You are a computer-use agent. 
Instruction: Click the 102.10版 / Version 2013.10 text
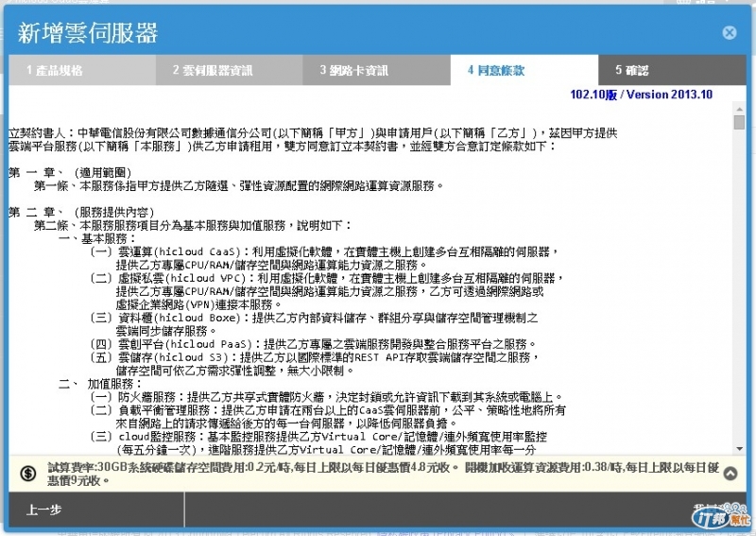(x=642, y=95)
